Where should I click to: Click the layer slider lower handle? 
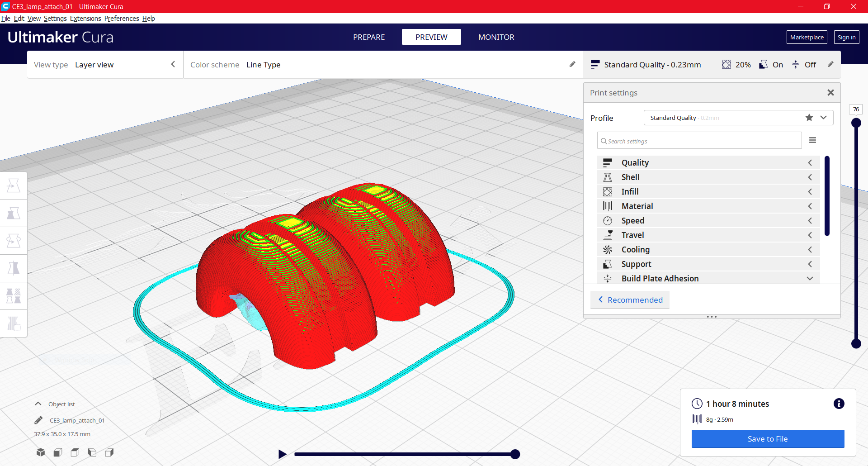tap(856, 344)
